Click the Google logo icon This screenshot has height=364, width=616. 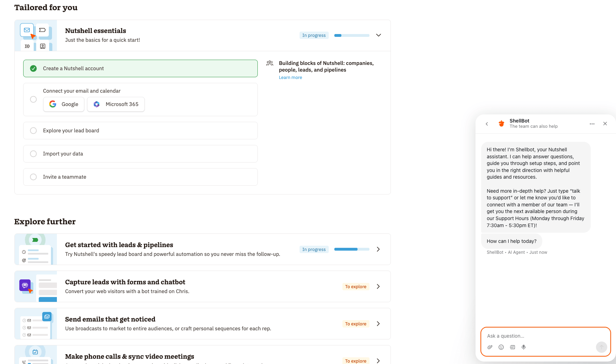tap(53, 104)
